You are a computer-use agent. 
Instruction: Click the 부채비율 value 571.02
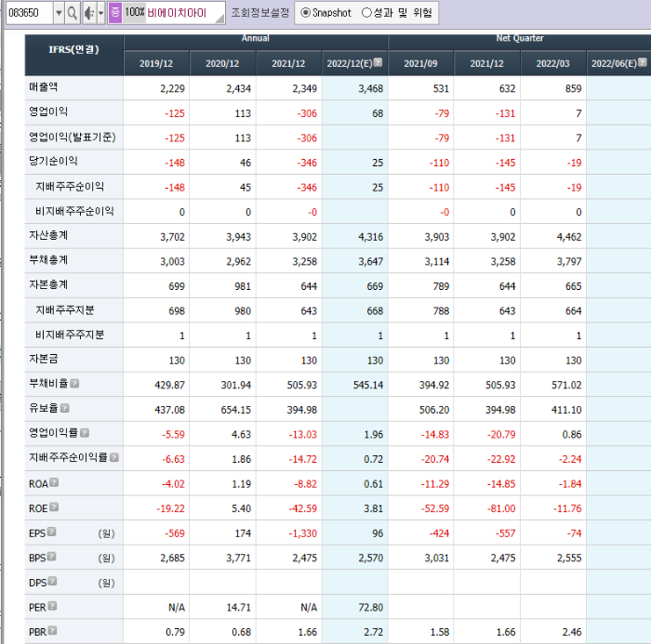(x=566, y=385)
